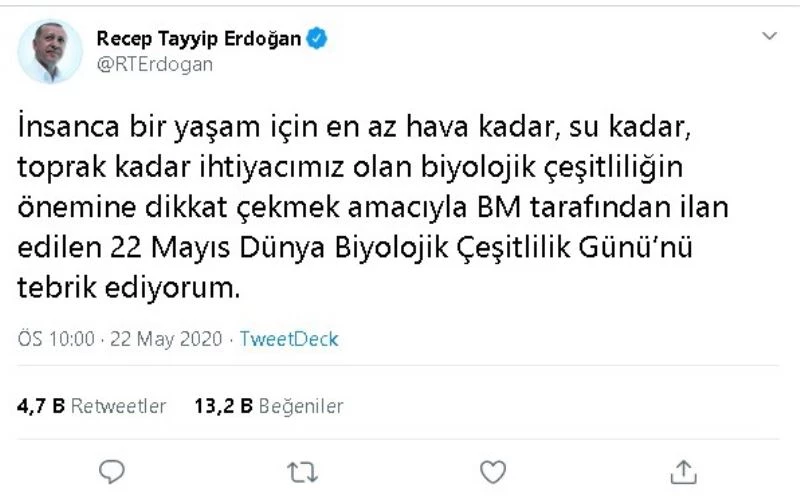Click the blue verified badge

[x=317, y=39]
